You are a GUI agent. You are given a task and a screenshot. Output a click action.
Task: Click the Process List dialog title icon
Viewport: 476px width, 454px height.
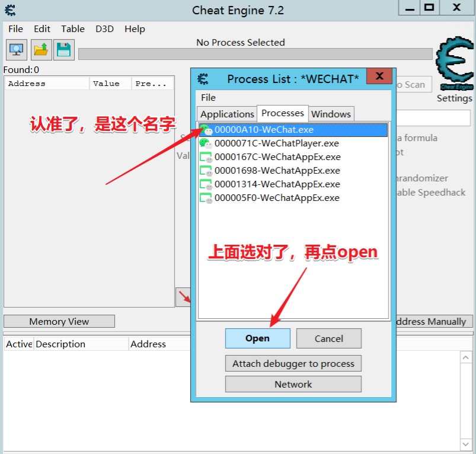pos(203,79)
